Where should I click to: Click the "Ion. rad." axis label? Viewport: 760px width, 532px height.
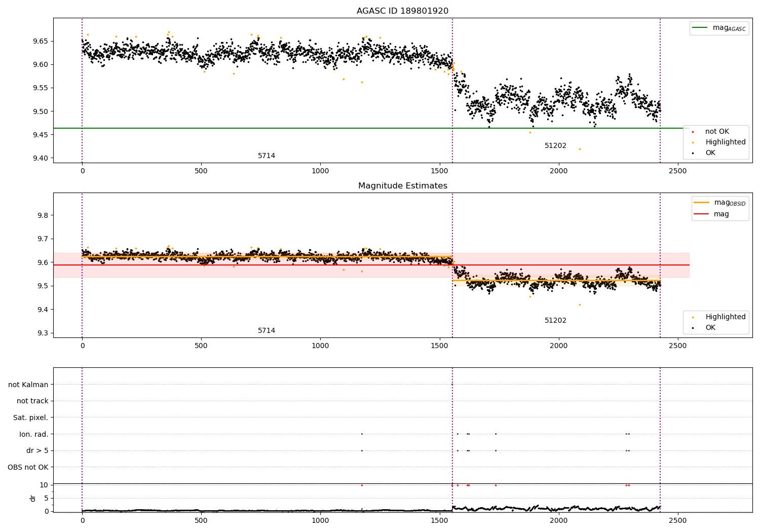tap(34, 435)
